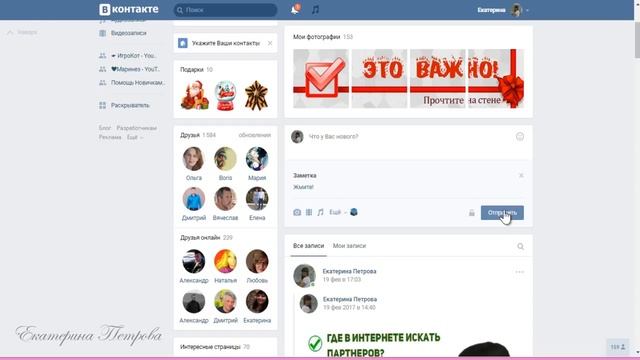Open friend Ольга's avatar
Screen dimensions: 640x360
click(x=193, y=159)
